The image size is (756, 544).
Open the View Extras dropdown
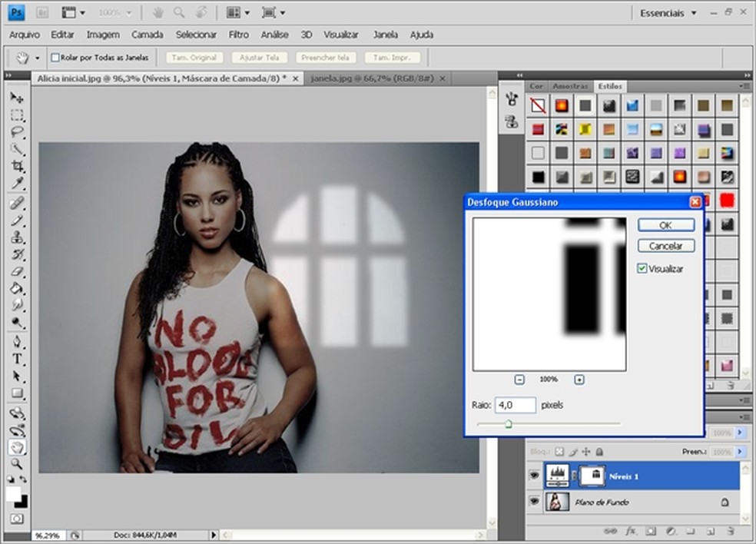(73, 12)
